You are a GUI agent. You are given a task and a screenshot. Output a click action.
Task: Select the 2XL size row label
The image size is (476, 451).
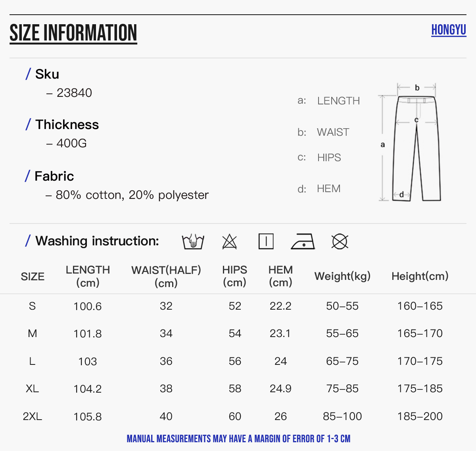(x=33, y=416)
